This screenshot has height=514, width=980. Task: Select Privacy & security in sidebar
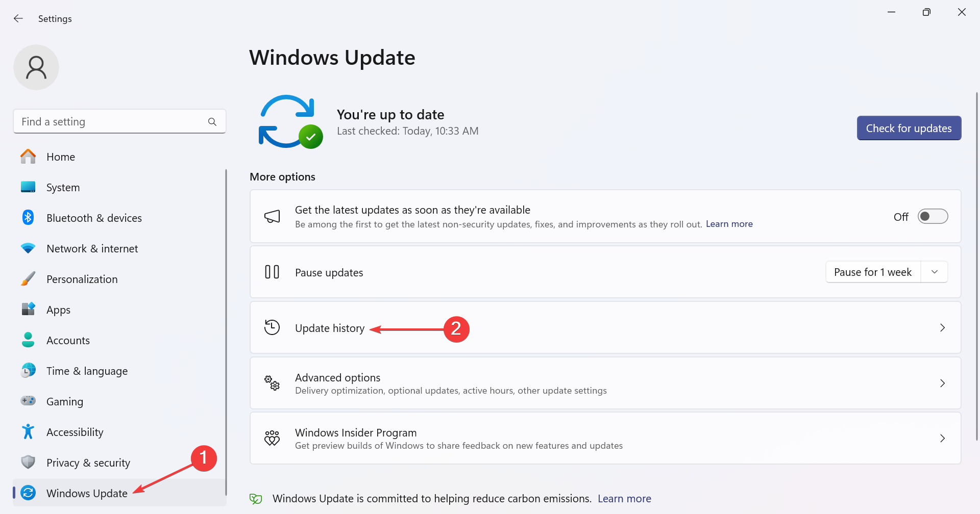(x=88, y=462)
